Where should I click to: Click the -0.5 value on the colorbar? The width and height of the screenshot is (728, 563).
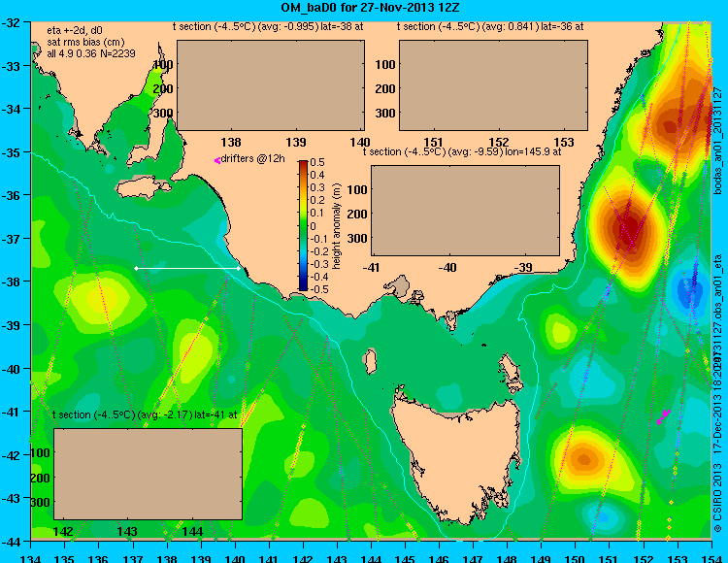pos(319,288)
